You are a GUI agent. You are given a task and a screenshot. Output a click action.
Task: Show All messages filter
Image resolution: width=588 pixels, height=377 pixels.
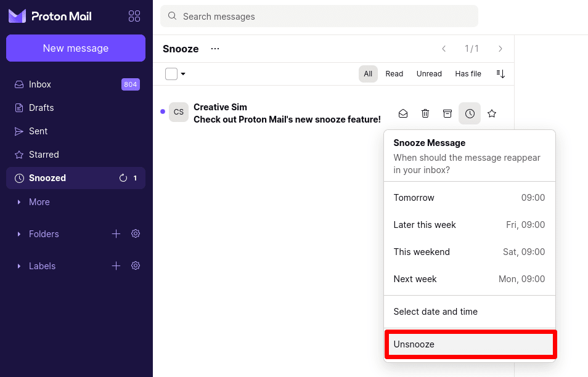(368, 74)
